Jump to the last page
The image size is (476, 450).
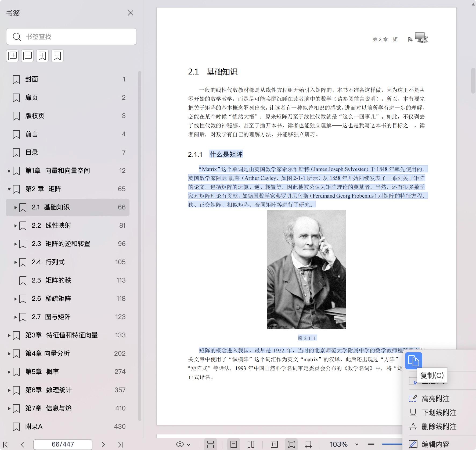point(121,444)
